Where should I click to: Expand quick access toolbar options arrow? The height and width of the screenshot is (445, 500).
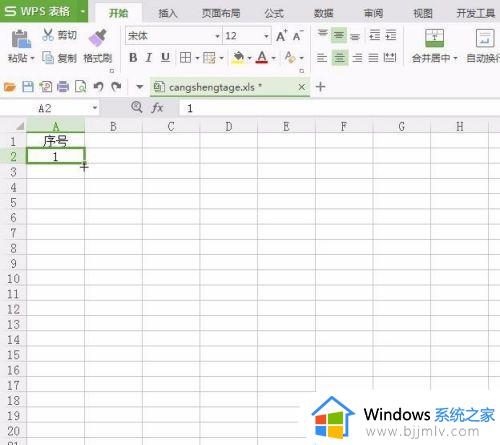[140, 87]
